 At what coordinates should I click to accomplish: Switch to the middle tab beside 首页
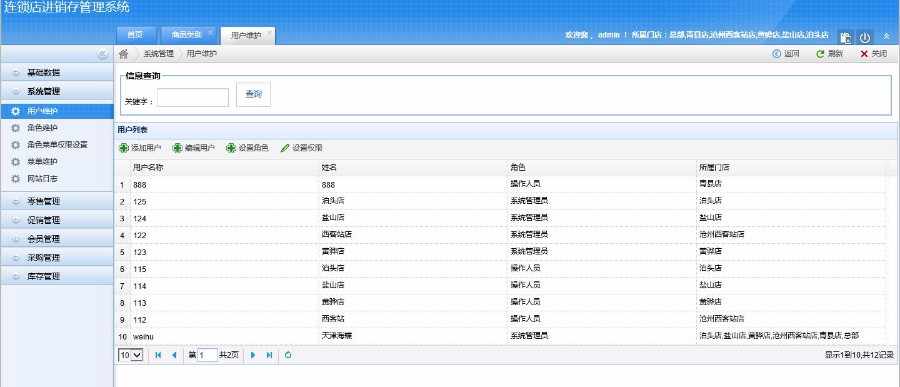click(188, 35)
